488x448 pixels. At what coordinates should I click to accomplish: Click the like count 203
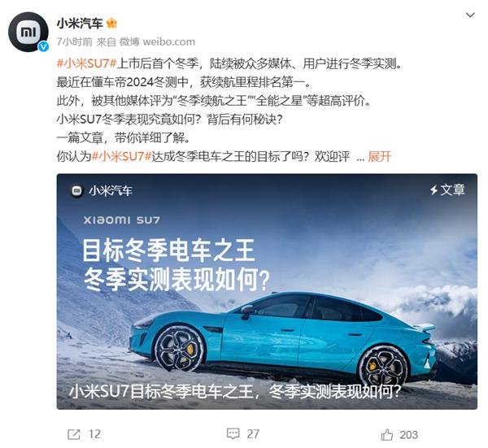click(408, 435)
